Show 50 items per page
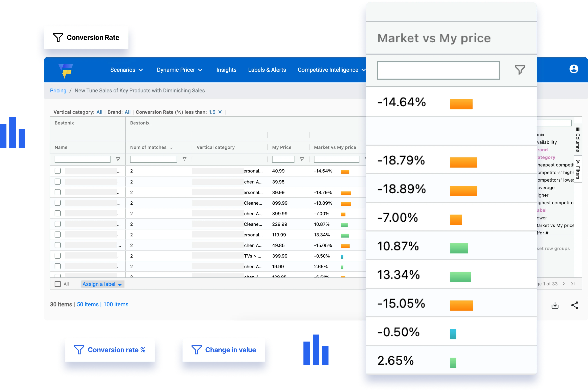The width and height of the screenshot is (588, 391). (88, 304)
